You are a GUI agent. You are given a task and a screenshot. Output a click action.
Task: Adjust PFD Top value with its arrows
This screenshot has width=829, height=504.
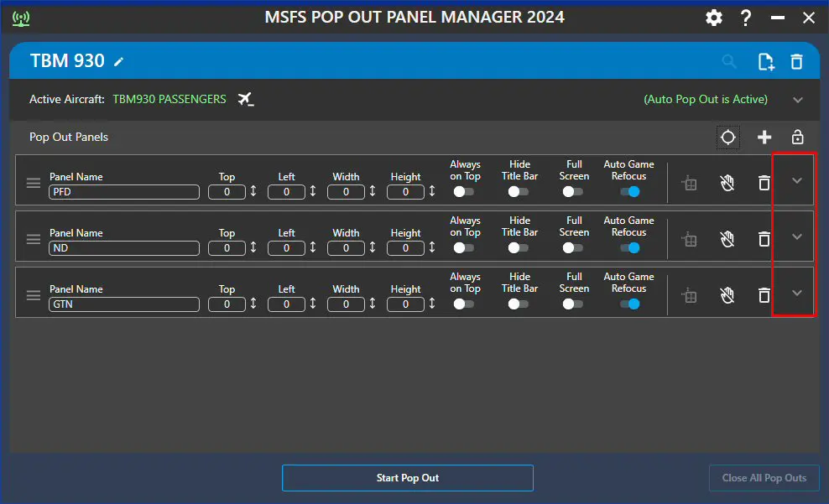(253, 191)
